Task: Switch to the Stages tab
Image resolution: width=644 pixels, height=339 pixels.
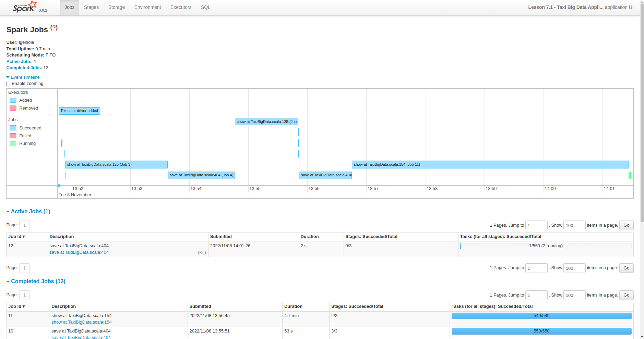Action: tap(91, 7)
